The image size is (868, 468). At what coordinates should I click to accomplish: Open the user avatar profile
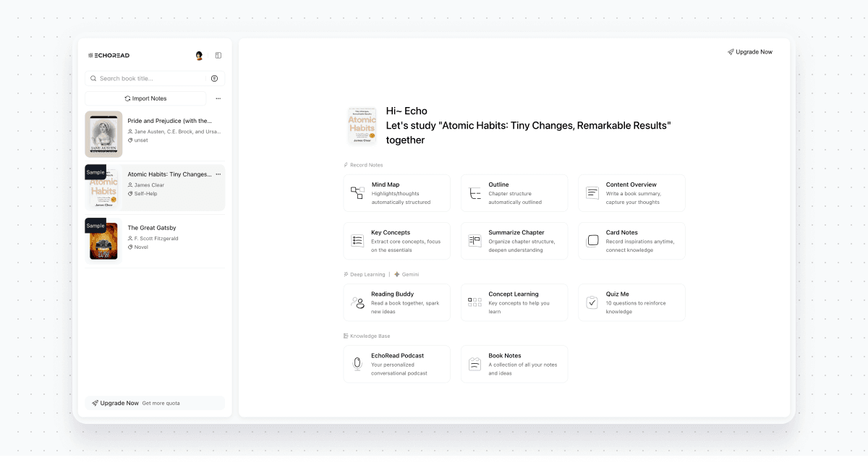(199, 55)
